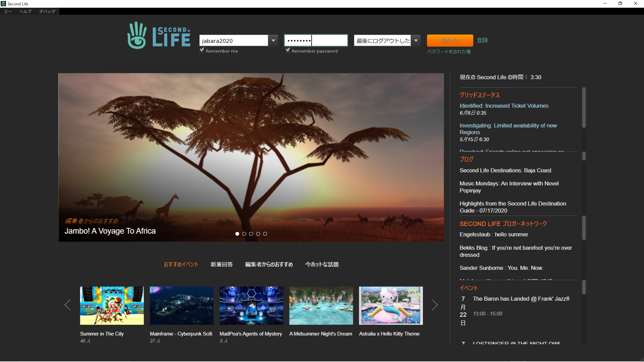644x362 pixels.
Task: Open the Summer in The City thumbnail
Action: [x=112, y=306]
